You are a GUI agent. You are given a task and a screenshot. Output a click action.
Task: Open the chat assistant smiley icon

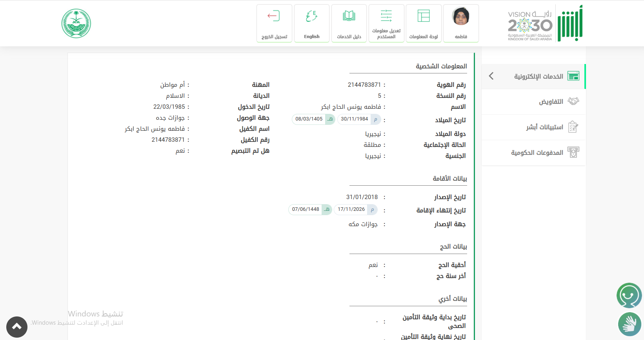pos(629,295)
